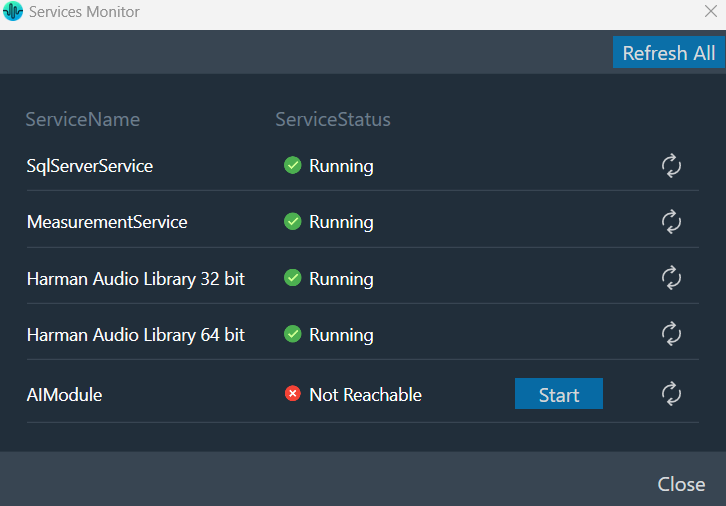The width and height of the screenshot is (726, 506).
Task: Refresh the MeasurementService row
Action: [671, 222]
